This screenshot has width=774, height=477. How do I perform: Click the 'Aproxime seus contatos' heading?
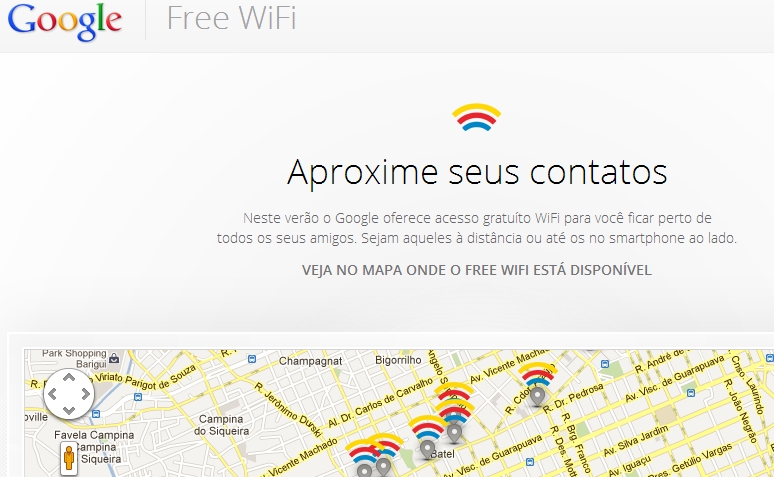pyautogui.click(x=477, y=172)
